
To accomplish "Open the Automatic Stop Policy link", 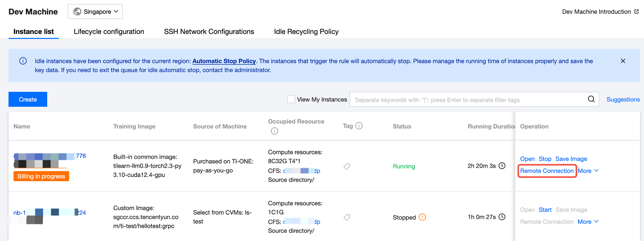I will (x=224, y=61).
